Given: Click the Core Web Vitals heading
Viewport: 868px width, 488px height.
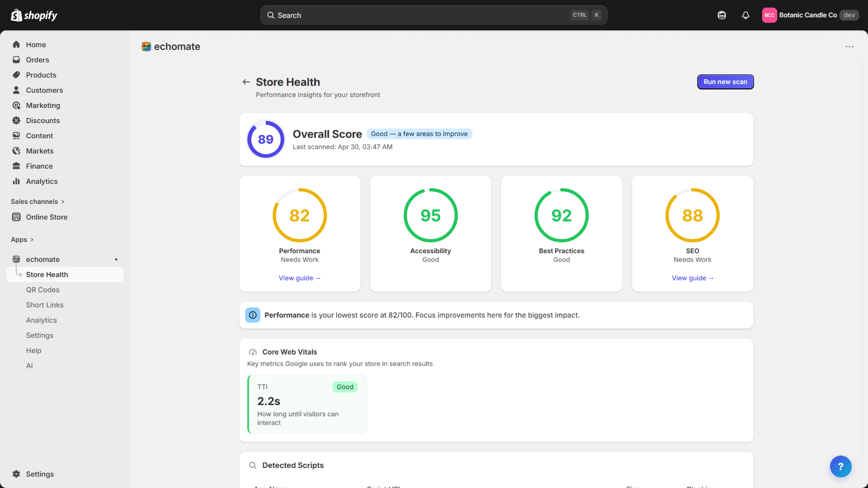Looking at the screenshot, I should 290,352.
